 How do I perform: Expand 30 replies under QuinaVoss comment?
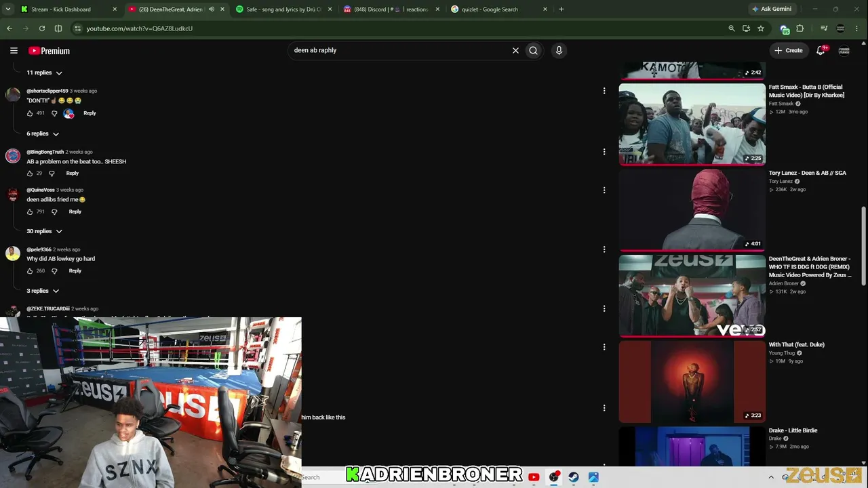45,231
